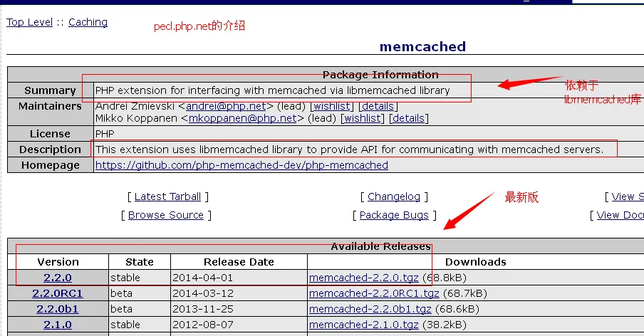Open the Top Level breadcrumb link
This screenshot has height=336, width=644.
(30, 22)
